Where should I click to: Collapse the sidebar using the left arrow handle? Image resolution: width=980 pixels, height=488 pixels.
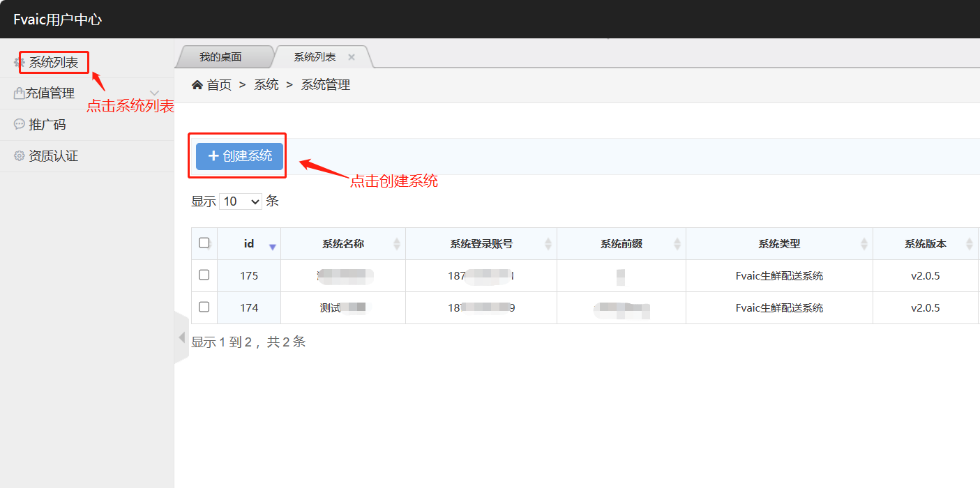(x=181, y=338)
